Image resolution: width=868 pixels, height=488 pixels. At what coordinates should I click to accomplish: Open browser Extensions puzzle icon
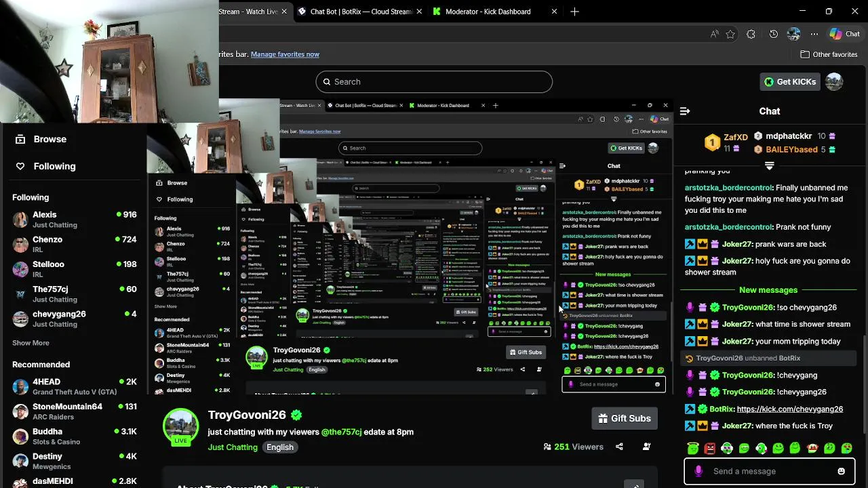751,34
